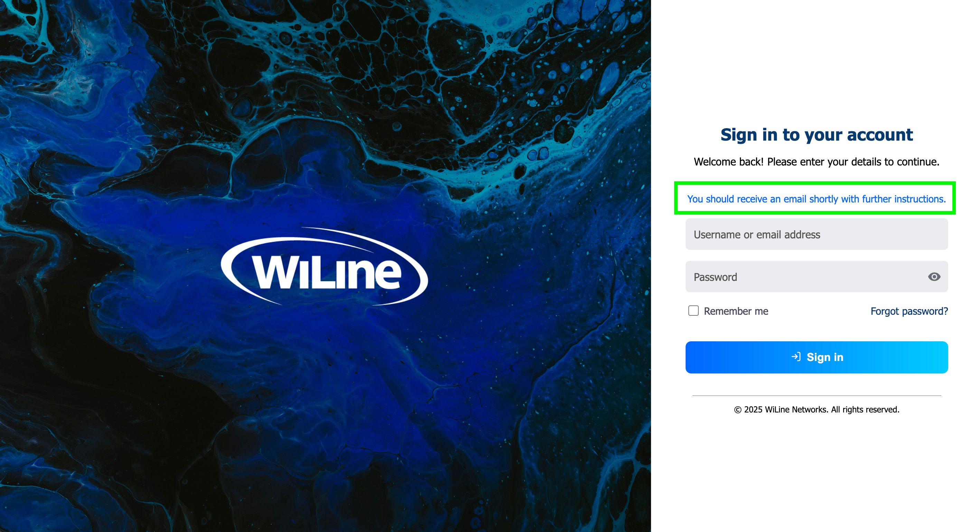
Task: Submit with the Sign in button
Action: pyautogui.click(x=817, y=357)
